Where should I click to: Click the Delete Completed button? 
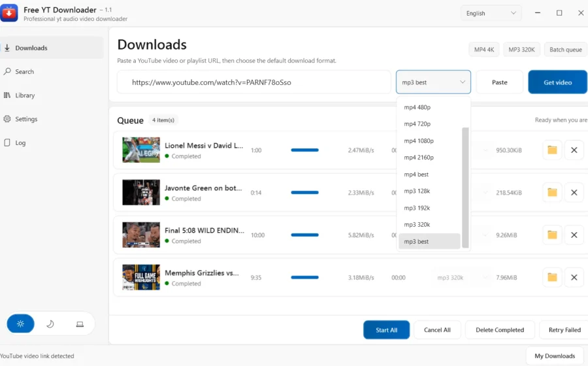500,330
